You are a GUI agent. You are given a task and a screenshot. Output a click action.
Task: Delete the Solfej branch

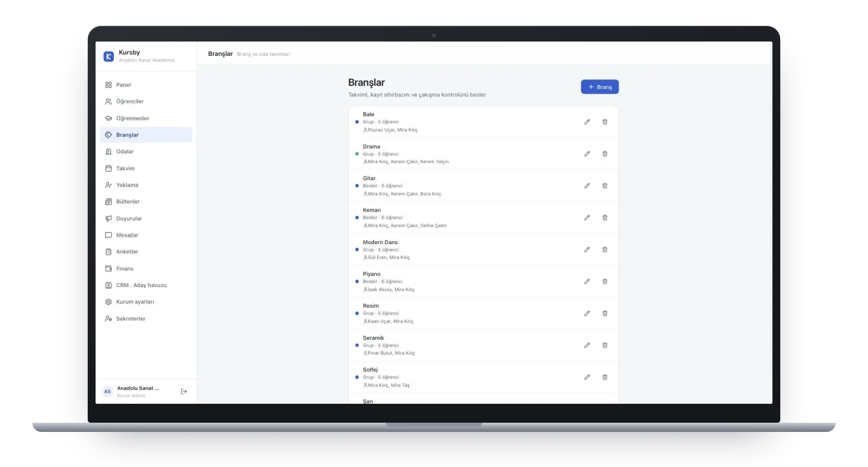pyautogui.click(x=604, y=377)
